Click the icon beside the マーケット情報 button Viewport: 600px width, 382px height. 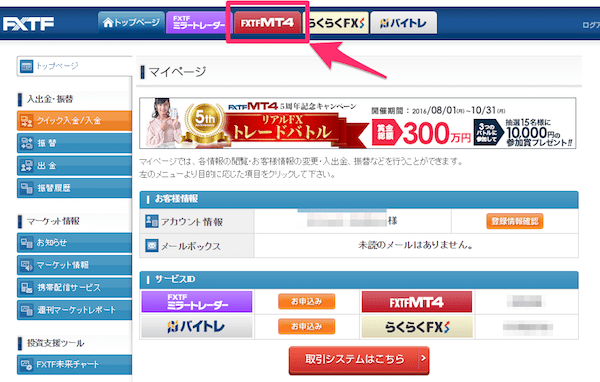click(26, 265)
